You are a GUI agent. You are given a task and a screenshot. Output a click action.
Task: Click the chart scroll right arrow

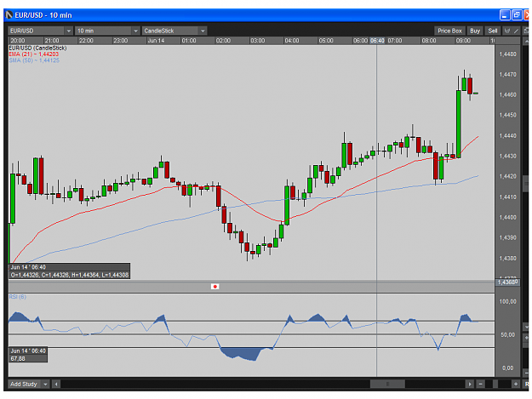point(470,384)
